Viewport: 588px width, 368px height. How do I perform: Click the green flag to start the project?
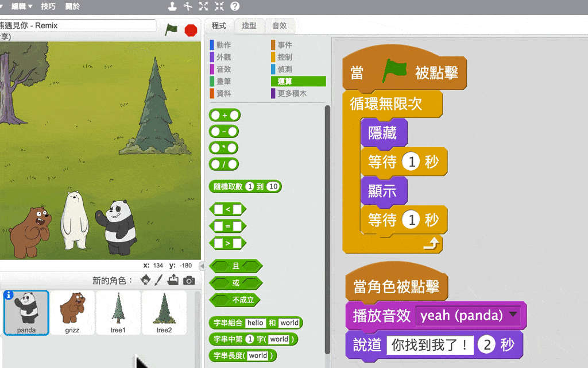point(171,30)
